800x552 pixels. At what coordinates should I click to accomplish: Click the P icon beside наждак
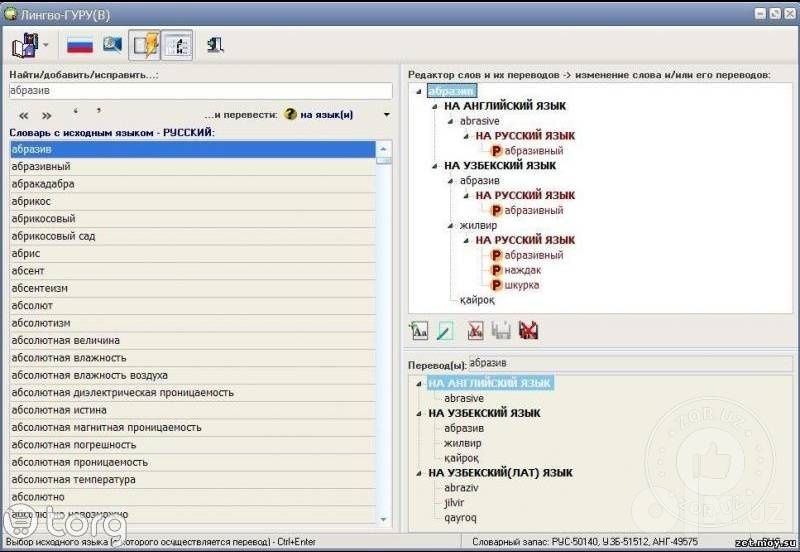click(x=496, y=270)
